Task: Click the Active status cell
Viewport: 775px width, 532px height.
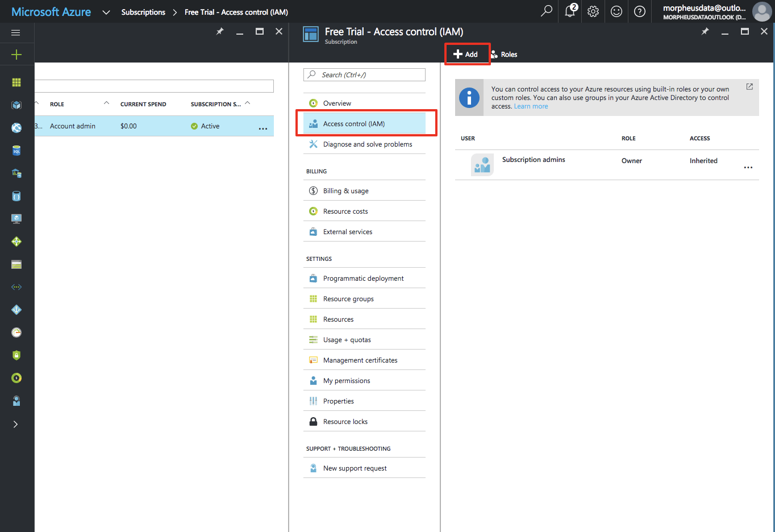Action: click(205, 126)
